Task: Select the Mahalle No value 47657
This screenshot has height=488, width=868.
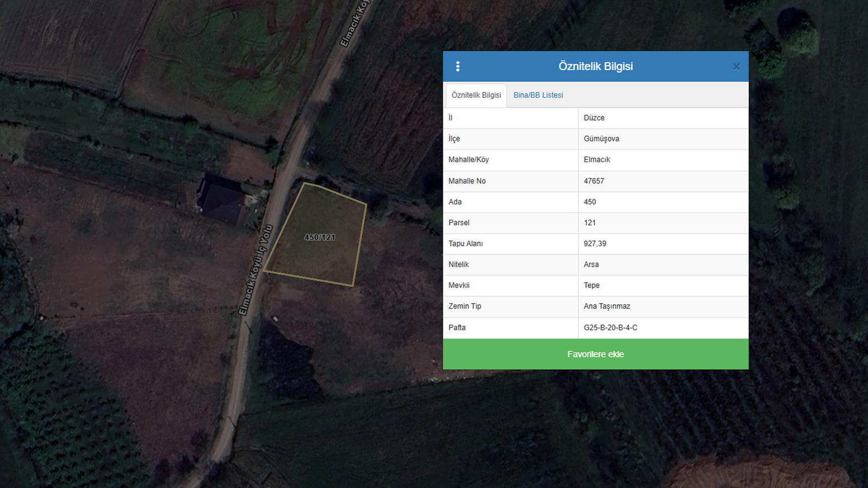Action: pos(593,181)
